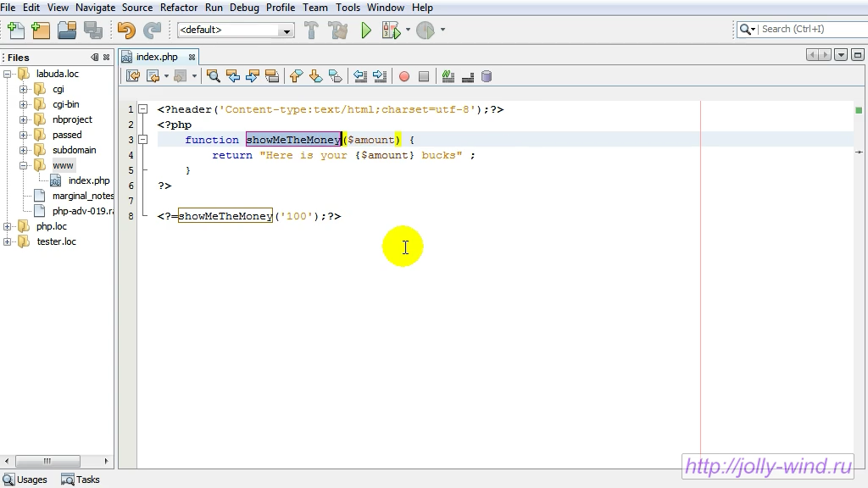This screenshot has height=488, width=868.
Task: Start macro recording with red circle
Action: 404,77
